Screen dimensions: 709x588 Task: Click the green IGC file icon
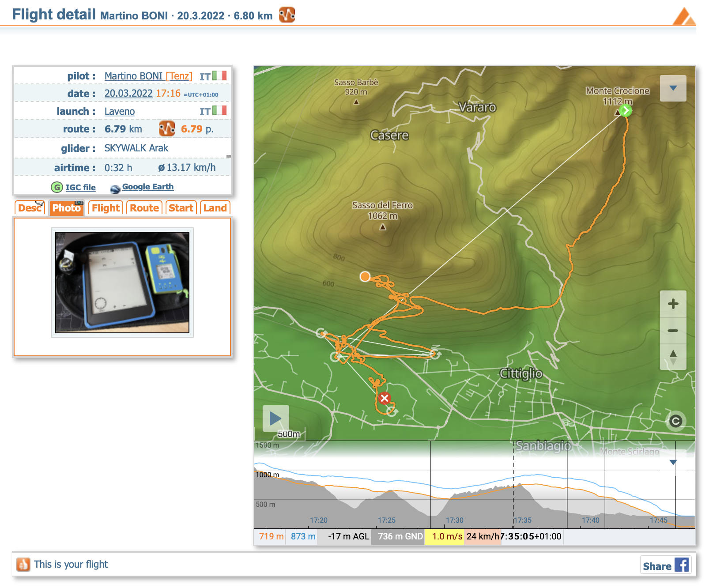click(x=57, y=187)
